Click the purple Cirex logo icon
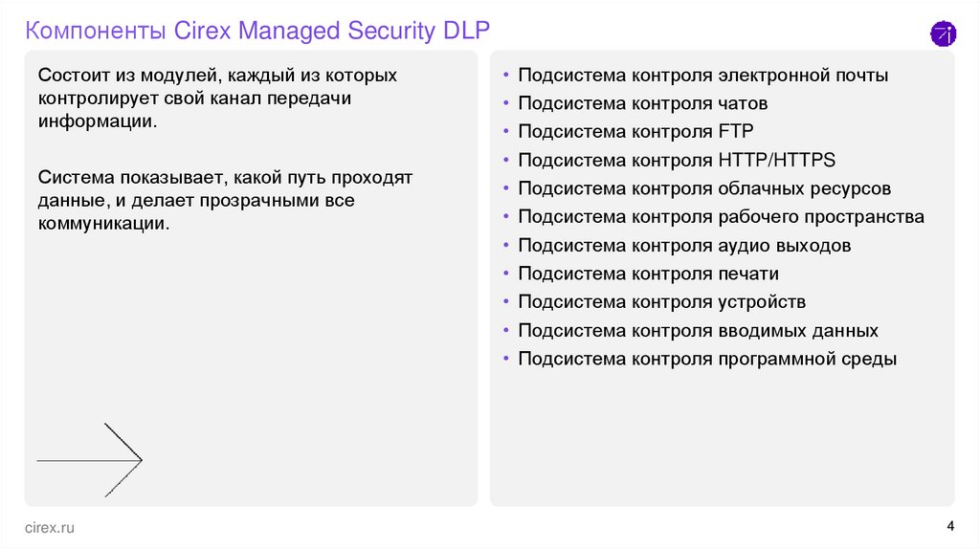 tap(943, 34)
